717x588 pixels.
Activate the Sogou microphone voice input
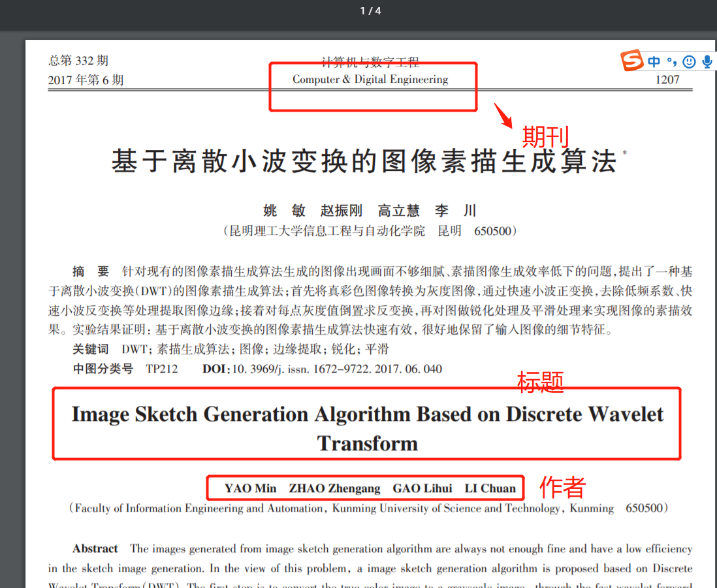click(707, 61)
